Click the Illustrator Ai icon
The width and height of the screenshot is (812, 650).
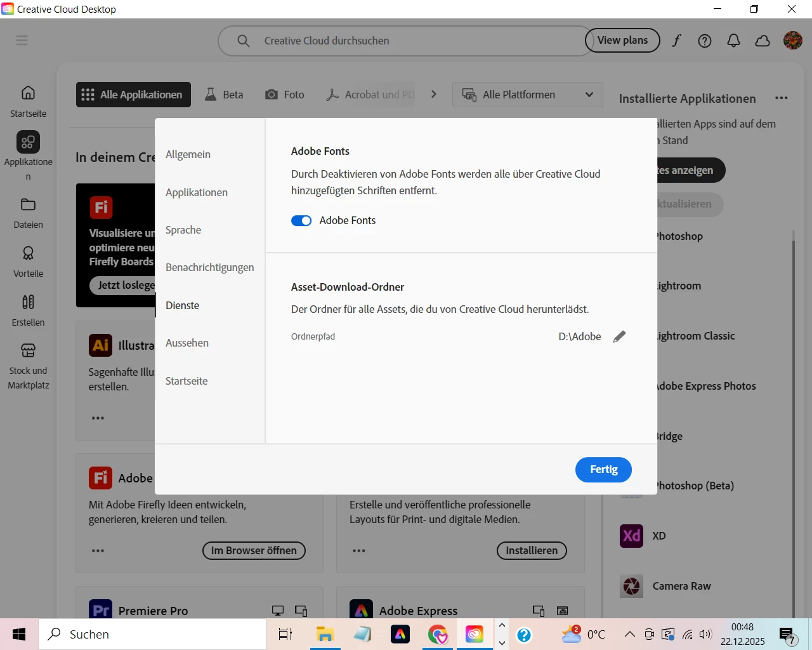coord(100,345)
